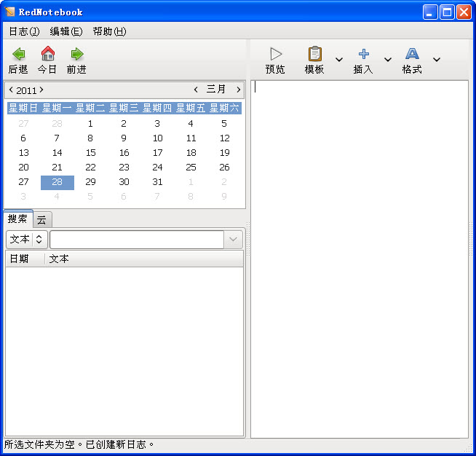Click the Preview (预览) play icon
Viewport: 476px width, 456px height.
[x=275, y=54]
